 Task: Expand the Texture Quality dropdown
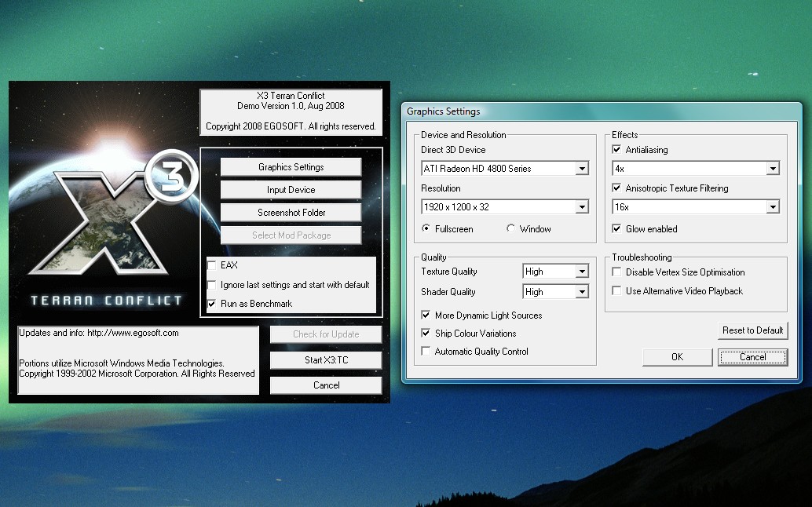(556, 272)
